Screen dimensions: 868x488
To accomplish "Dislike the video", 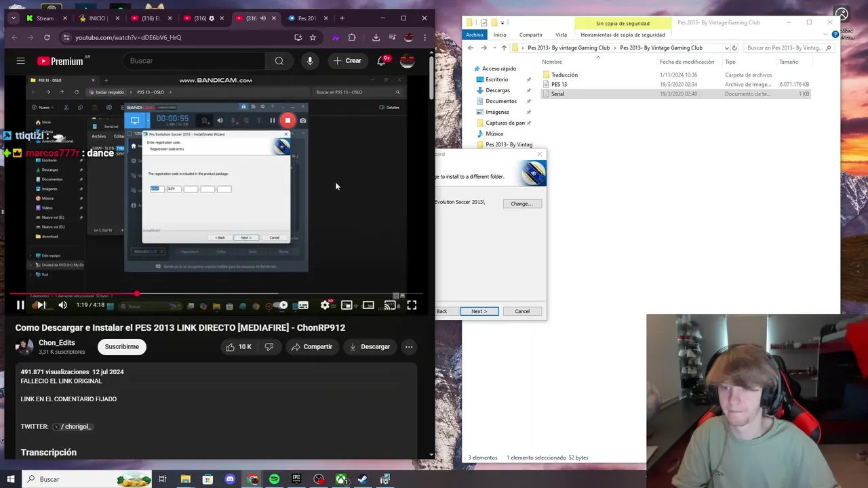I will (x=269, y=346).
